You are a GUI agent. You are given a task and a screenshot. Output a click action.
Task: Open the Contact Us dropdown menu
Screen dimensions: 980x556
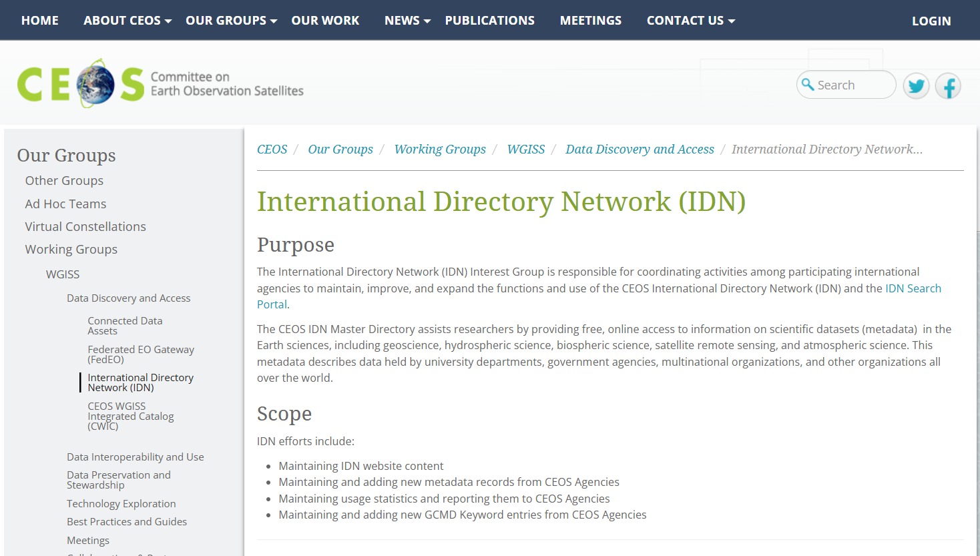point(690,21)
